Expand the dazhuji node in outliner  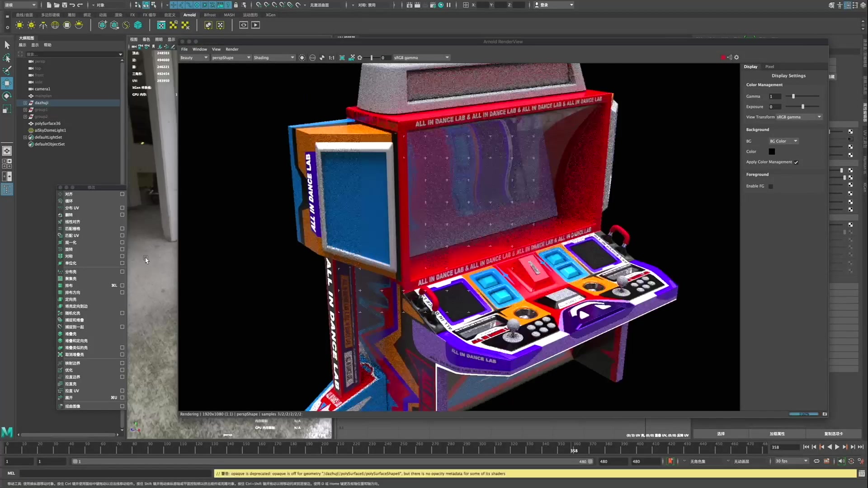pyautogui.click(x=25, y=103)
